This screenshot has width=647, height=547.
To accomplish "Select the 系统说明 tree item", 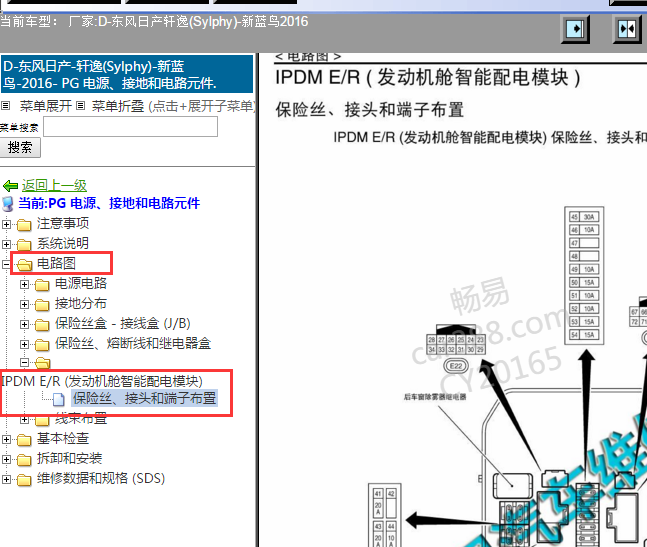I will click(63, 243).
